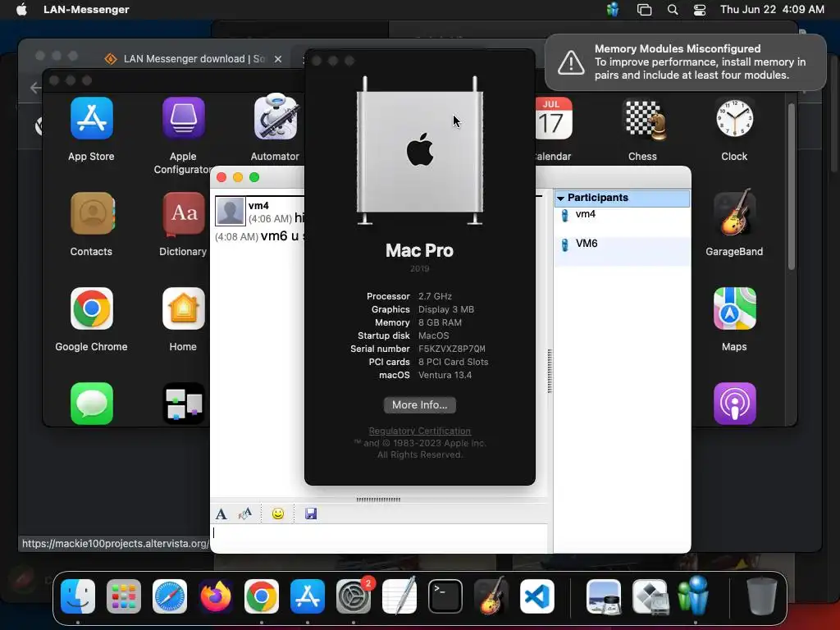Screen dimensions: 840x630
Task: Open Dictionary app icon
Action: click(183, 214)
